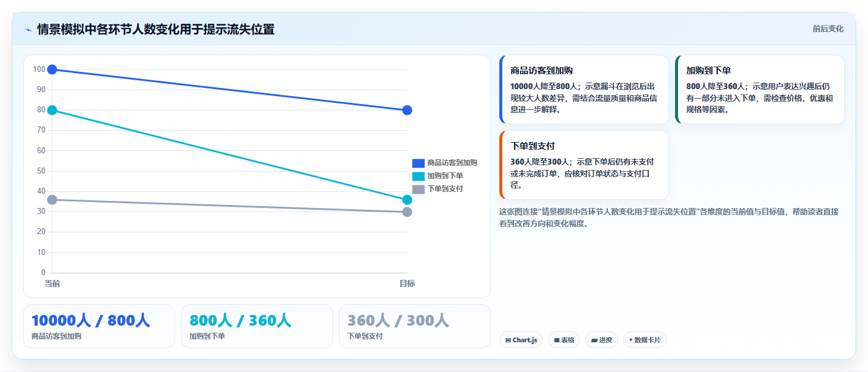The image size is (868, 372).
Task: Click the lightning icon beside the title
Action: click(28, 30)
